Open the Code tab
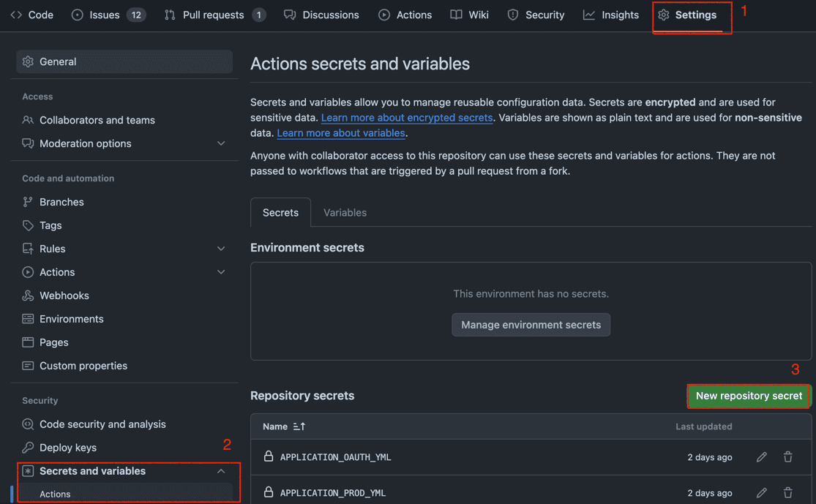This screenshot has width=816, height=504. coord(31,15)
